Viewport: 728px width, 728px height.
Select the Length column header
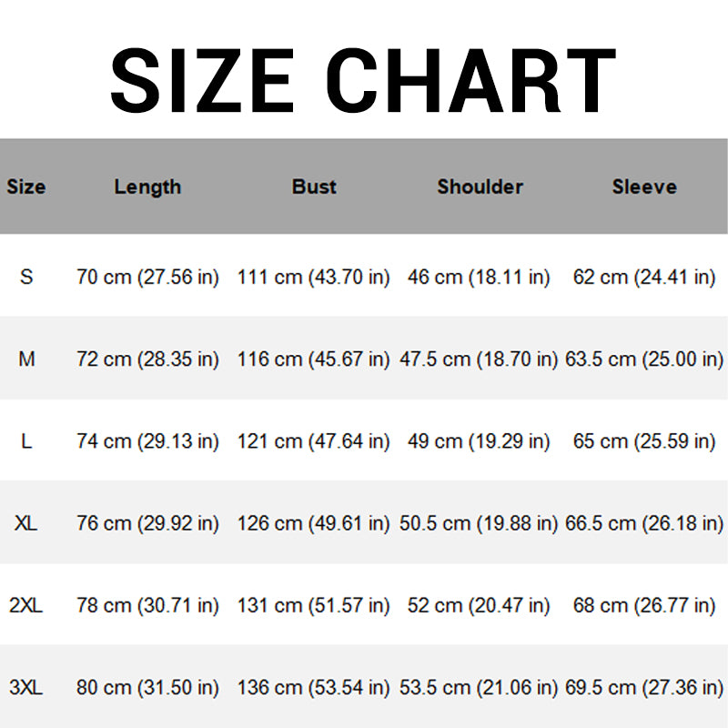[x=147, y=187]
